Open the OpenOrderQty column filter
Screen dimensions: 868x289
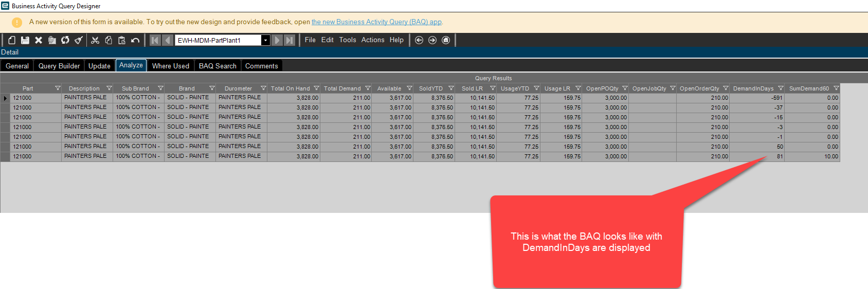tap(726, 88)
